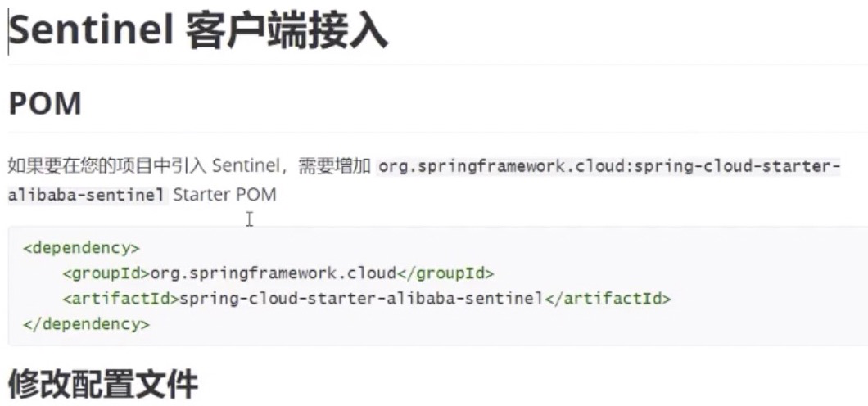The image size is (868, 406).
Task: Select the "POM" section heading
Action: tap(45, 103)
